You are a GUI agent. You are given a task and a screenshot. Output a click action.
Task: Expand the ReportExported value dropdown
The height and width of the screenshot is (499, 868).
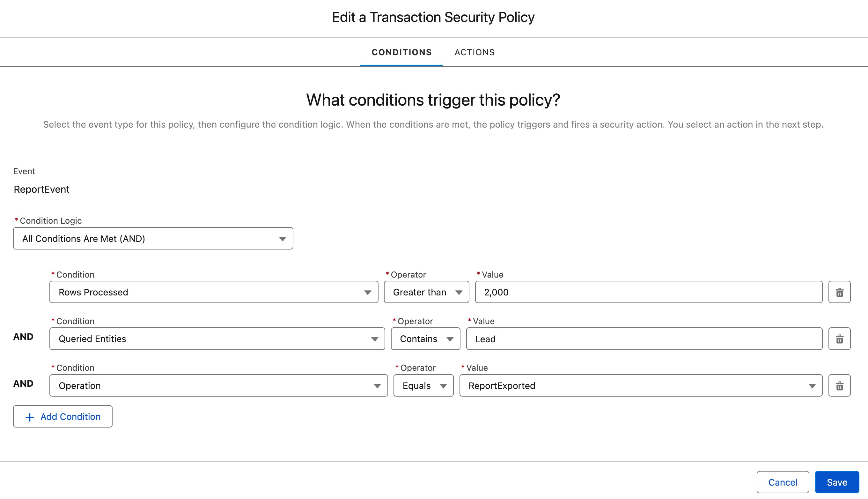click(641, 385)
